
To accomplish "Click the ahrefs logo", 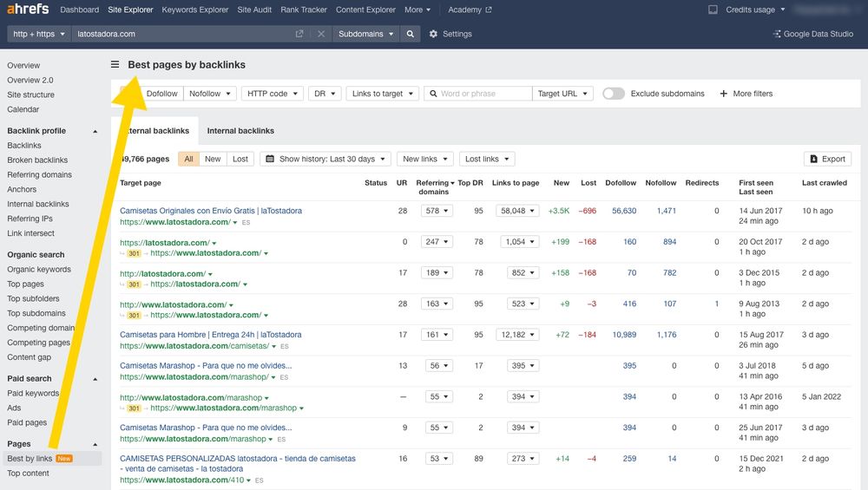I will click(28, 9).
